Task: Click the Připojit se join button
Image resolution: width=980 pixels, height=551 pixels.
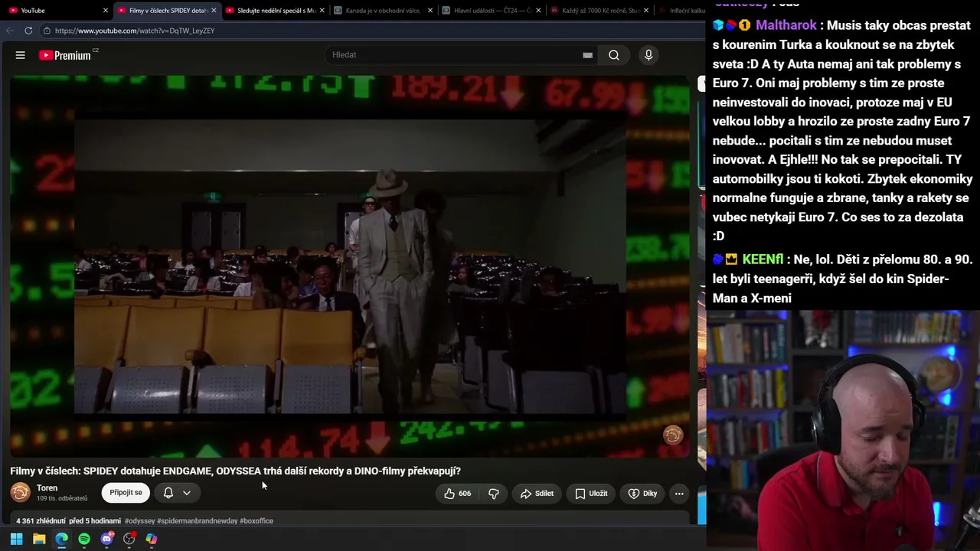Action: pyautogui.click(x=126, y=493)
